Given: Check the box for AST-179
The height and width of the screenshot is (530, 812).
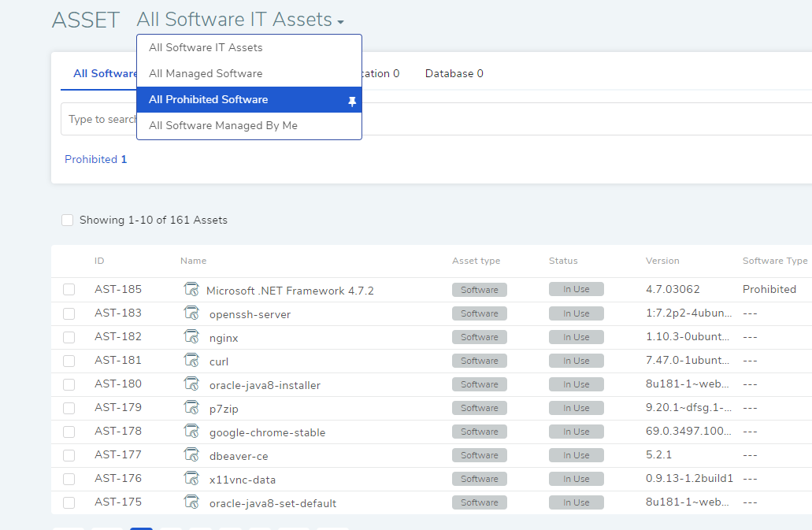Looking at the screenshot, I should pos(69,409).
